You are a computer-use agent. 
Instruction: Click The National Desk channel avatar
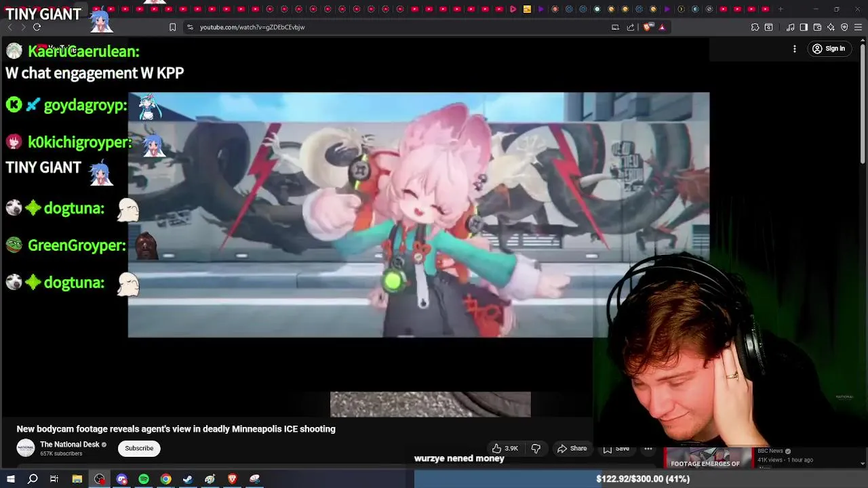(26, 448)
